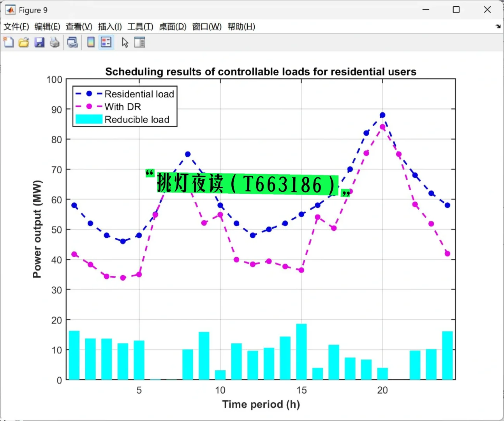Viewport: 504px width, 421px height.
Task: Click the chart title "Scheduling results of controllable loads"
Action: [261, 72]
